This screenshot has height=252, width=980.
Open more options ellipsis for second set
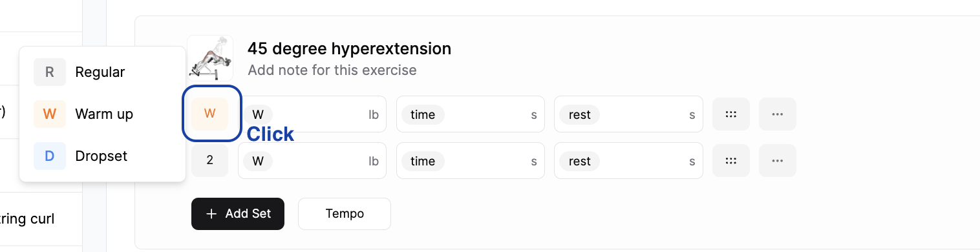778,161
